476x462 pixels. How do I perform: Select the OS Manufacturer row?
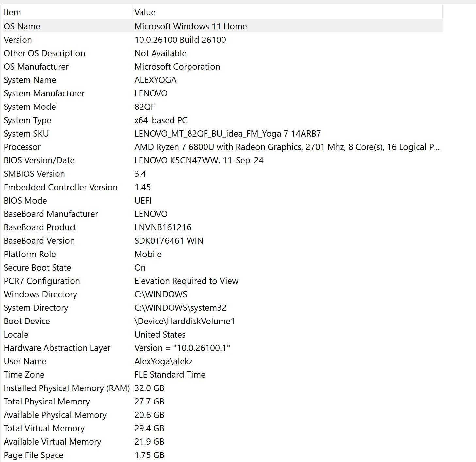click(x=36, y=66)
